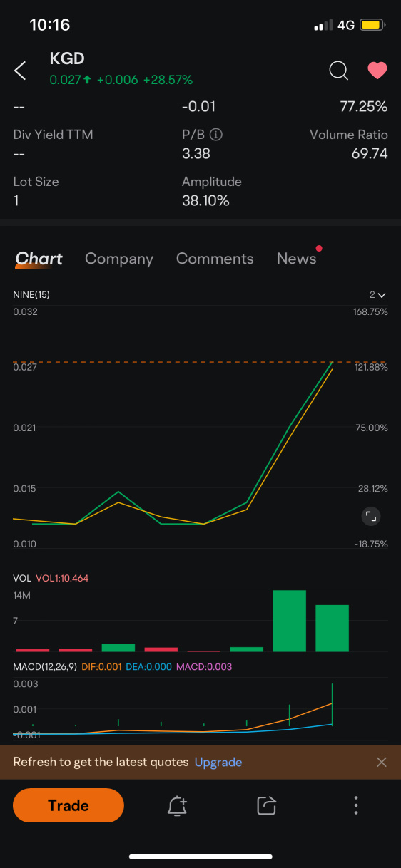
Task: Open the three-dot more menu
Action: click(x=356, y=805)
